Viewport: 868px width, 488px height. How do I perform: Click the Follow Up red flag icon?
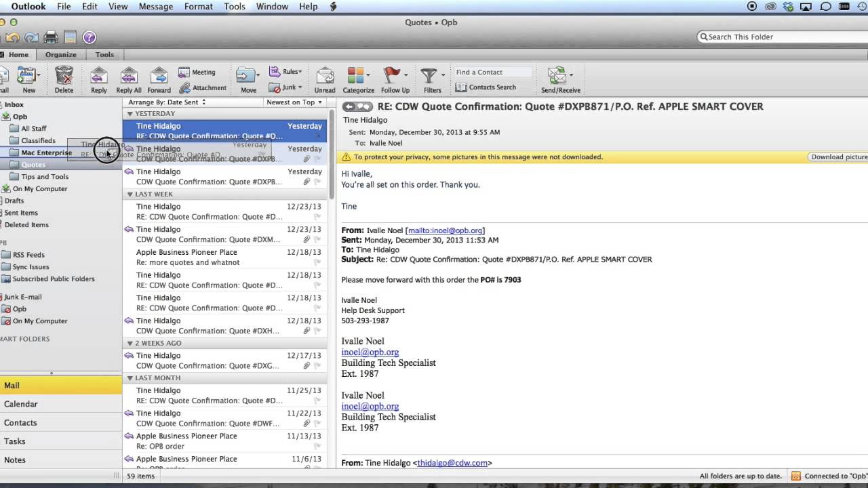pyautogui.click(x=392, y=75)
